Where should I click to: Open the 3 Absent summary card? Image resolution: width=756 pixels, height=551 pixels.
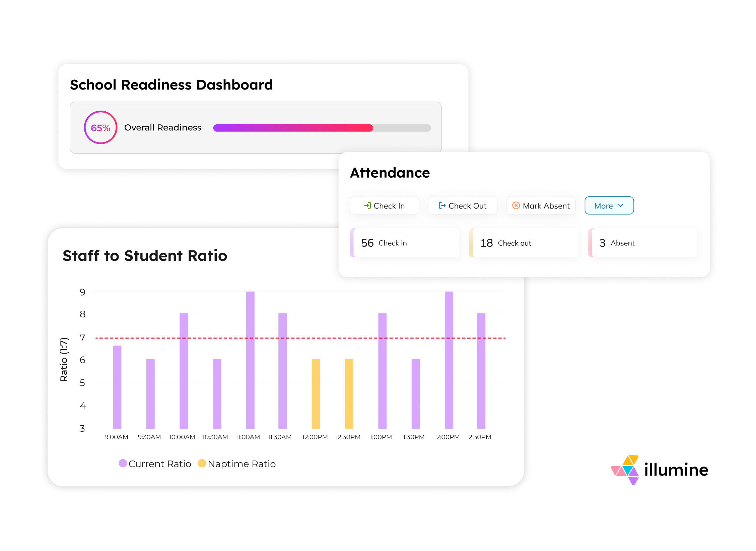point(643,243)
